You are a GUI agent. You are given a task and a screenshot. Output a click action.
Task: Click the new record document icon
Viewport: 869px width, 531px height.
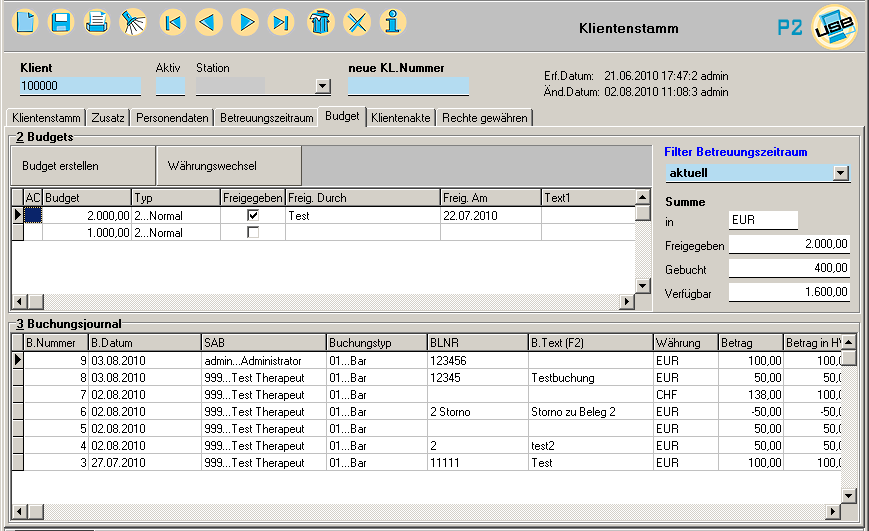coord(25,21)
